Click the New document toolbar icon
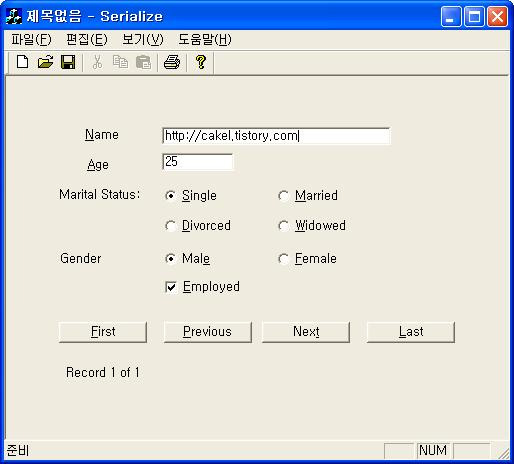514x464 pixels. coord(22,62)
